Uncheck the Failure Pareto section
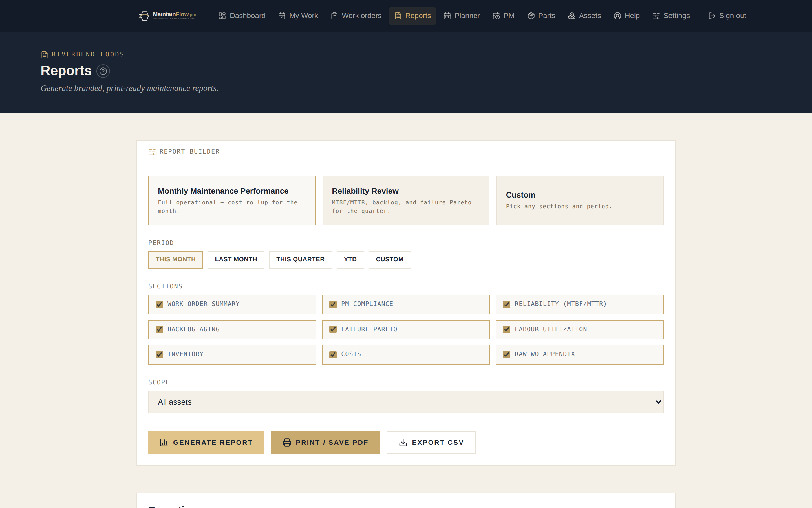812x508 pixels. pos(333,329)
